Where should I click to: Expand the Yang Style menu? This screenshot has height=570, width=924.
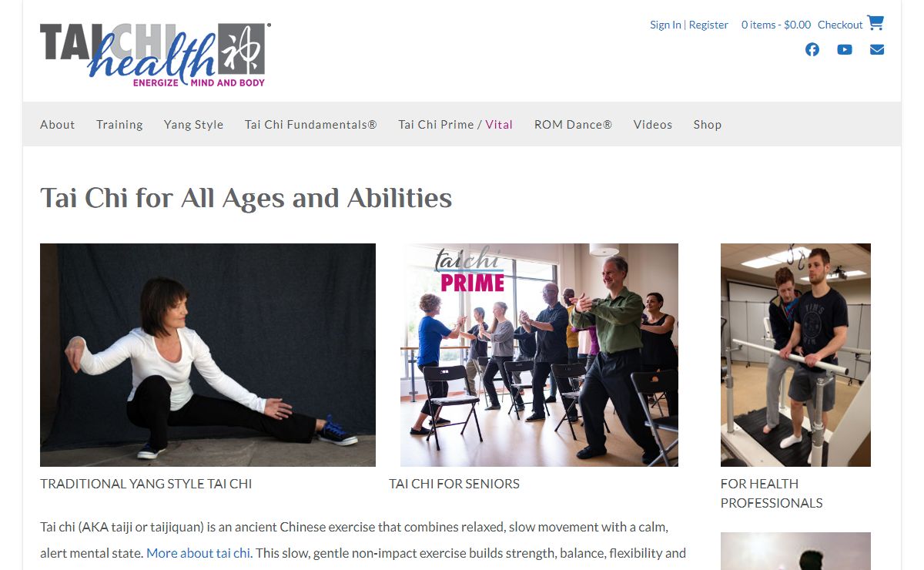[193, 124]
